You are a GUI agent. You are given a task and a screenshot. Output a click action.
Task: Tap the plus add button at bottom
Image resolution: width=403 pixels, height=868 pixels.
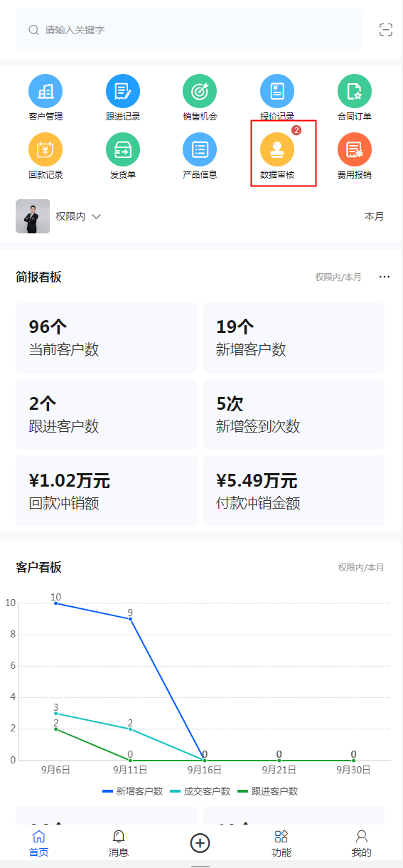pos(200,843)
